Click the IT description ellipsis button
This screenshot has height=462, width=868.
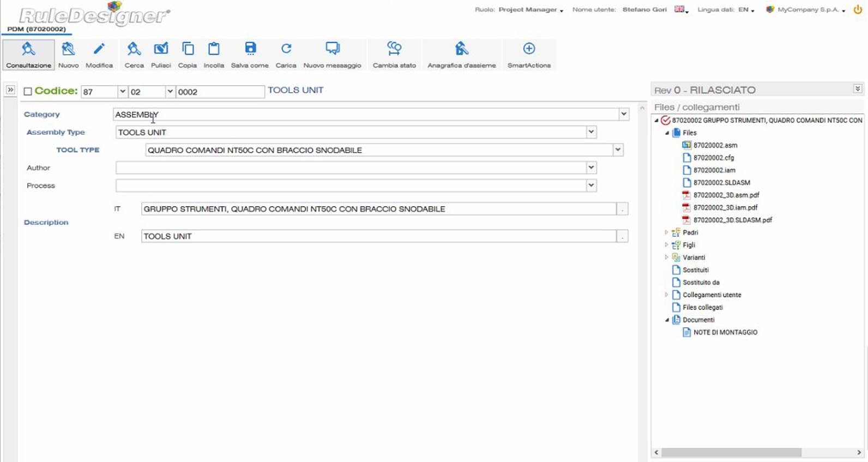click(x=622, y=209)
